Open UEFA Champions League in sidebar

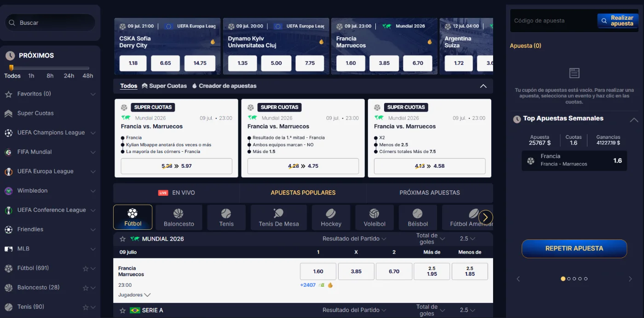pos(51,133)
